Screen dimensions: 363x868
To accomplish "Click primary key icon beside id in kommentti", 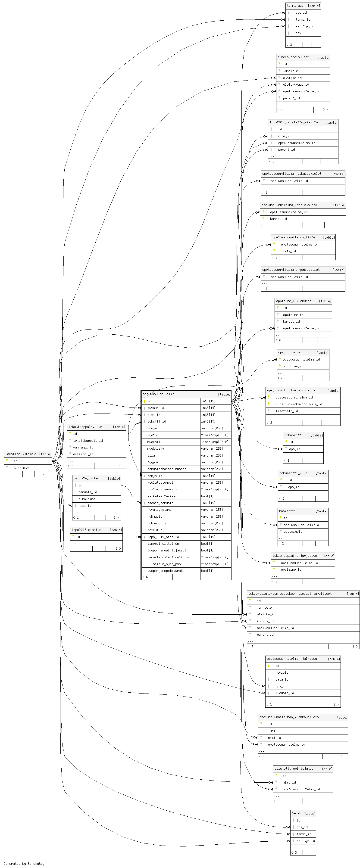I will (x=281, y=518).
